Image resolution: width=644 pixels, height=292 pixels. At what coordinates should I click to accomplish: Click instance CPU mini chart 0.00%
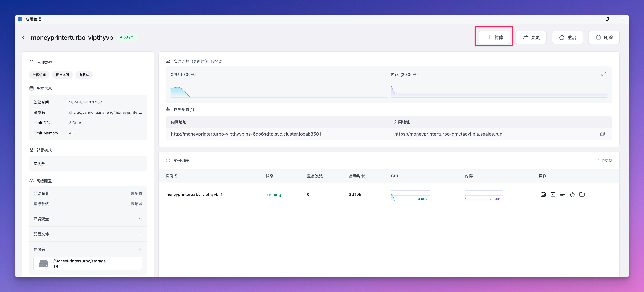[410, 196]
